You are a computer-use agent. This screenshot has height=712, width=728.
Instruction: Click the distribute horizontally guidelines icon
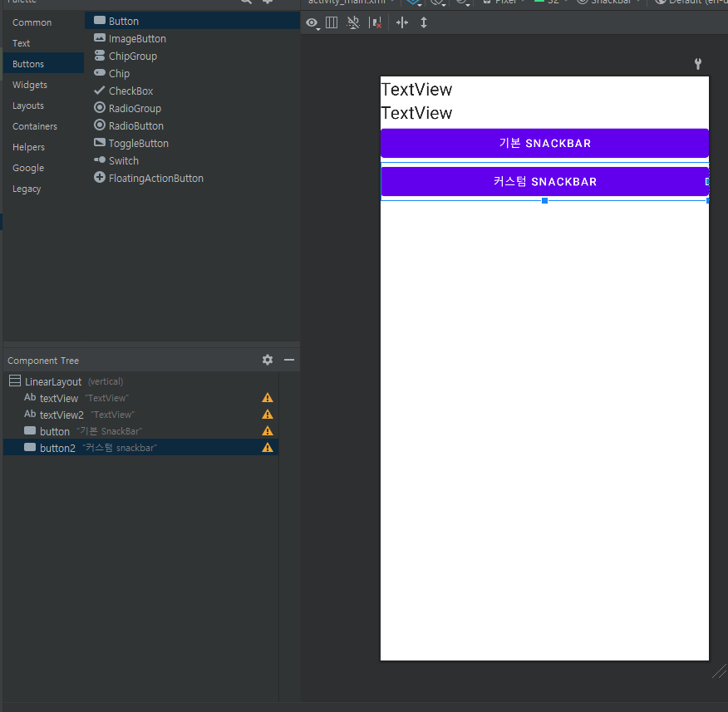point(402,22)
